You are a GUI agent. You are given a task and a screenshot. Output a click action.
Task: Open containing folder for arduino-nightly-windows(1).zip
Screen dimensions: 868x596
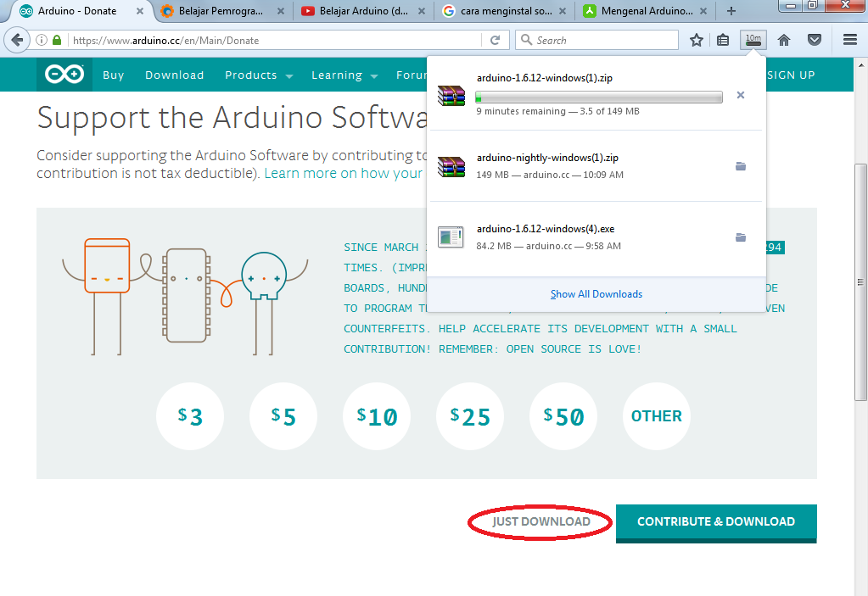pos(740,166)
